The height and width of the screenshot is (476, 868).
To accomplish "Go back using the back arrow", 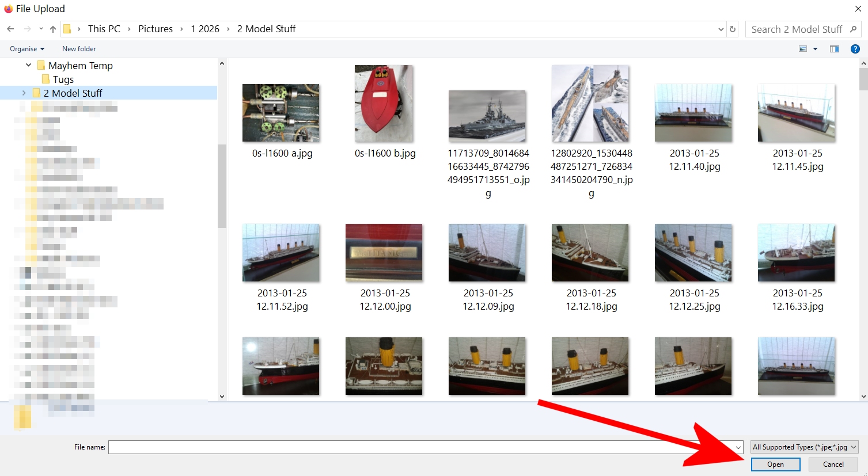I will pyautogui.click(x=10, y=29).
